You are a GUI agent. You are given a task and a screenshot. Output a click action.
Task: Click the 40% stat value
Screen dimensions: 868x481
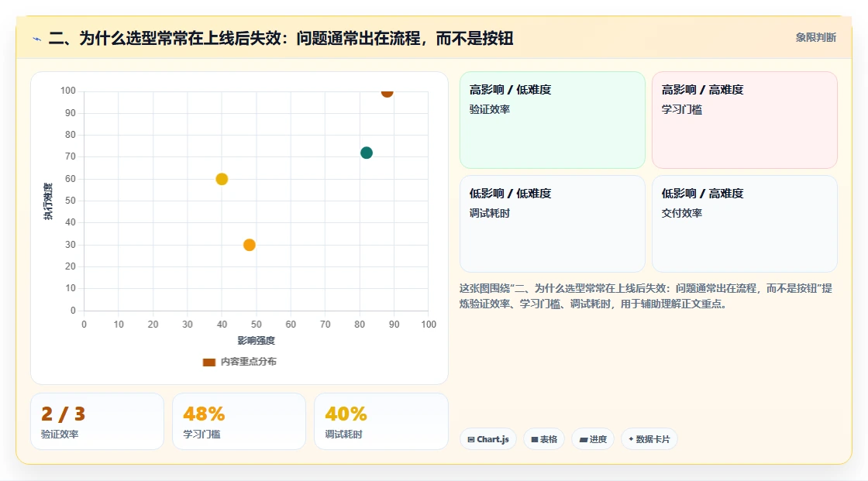pos(346,414)
